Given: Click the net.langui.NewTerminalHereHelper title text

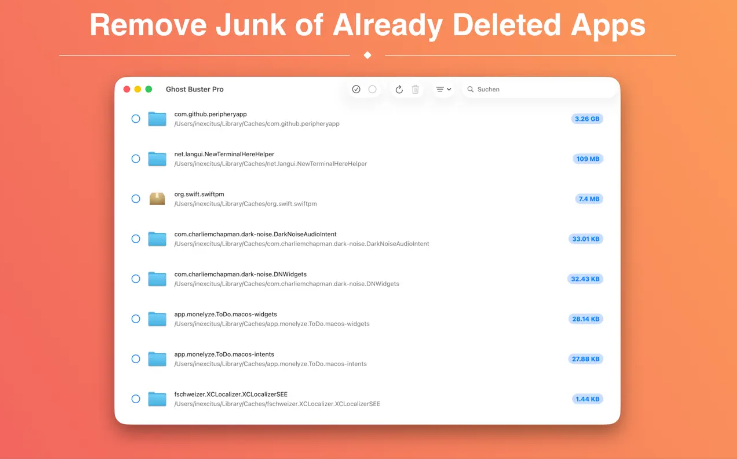Looking at the screenshot, I should click(x=224, y=154).
